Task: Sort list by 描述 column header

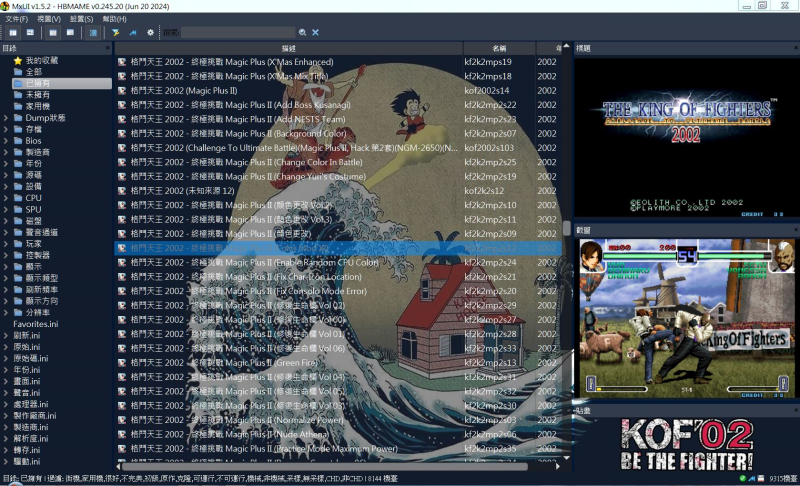Action: coord(288,48)
